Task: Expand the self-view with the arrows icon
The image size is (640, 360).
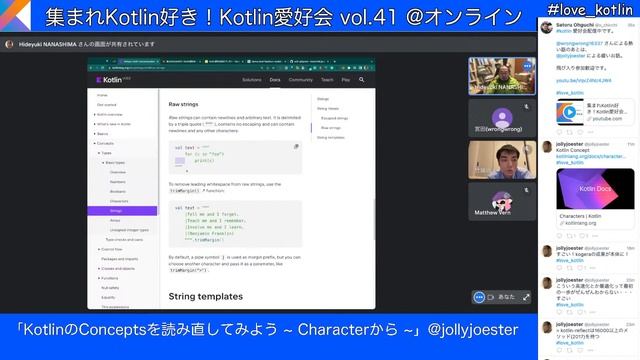Action: tap(526, 297)
